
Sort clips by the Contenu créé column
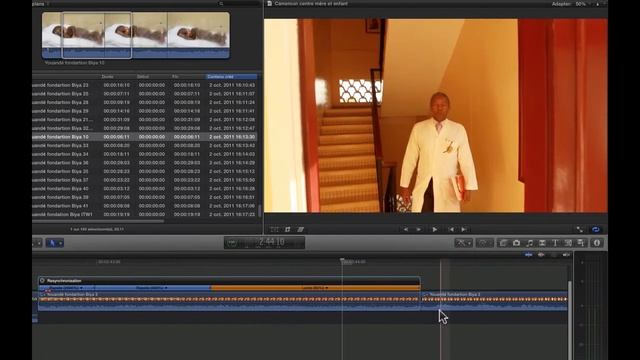coord(231,76)
